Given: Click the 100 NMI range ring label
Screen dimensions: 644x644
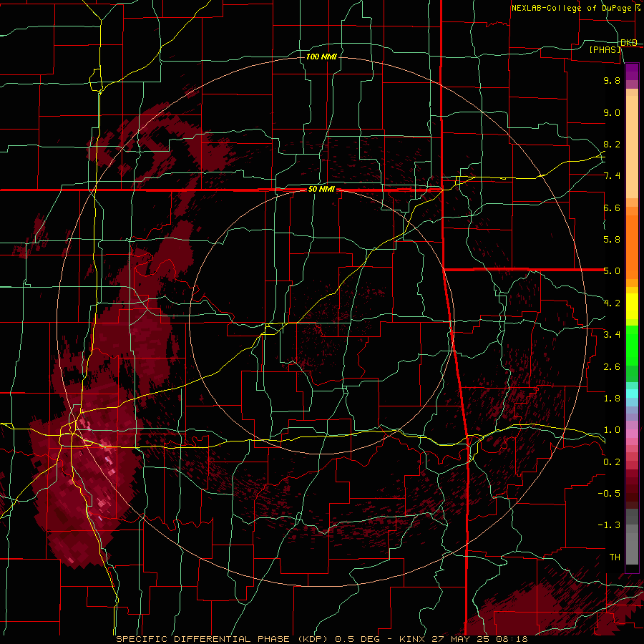Looking at the screenshot, I should tap(321, 57).
